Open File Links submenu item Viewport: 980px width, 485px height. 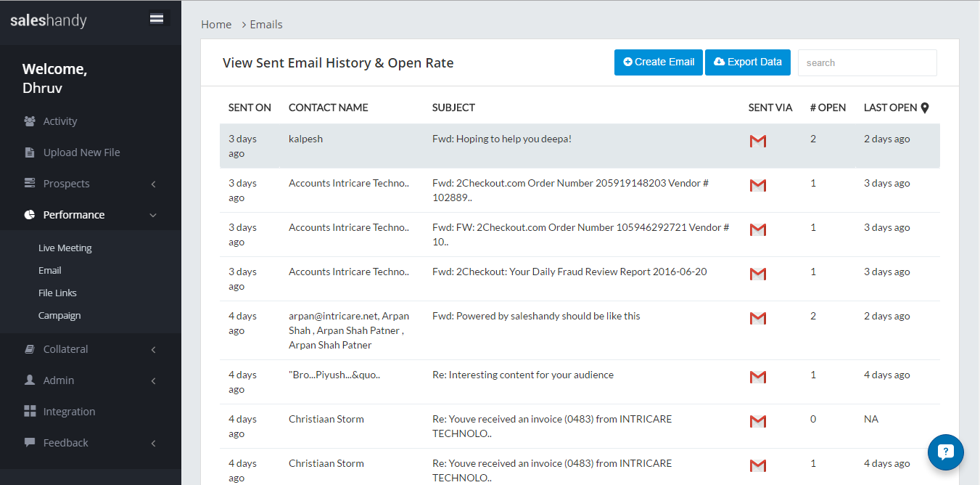tap(57, 293)
